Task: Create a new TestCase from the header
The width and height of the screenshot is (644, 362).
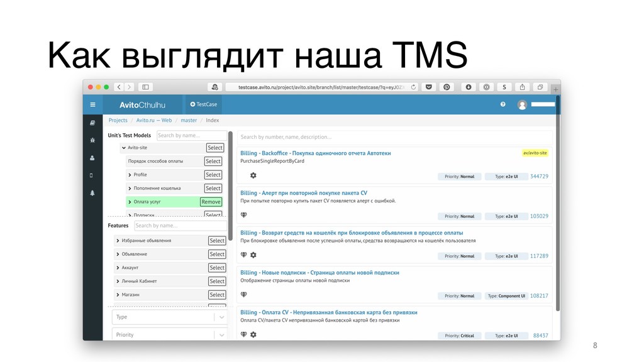Action: point(204,104)
